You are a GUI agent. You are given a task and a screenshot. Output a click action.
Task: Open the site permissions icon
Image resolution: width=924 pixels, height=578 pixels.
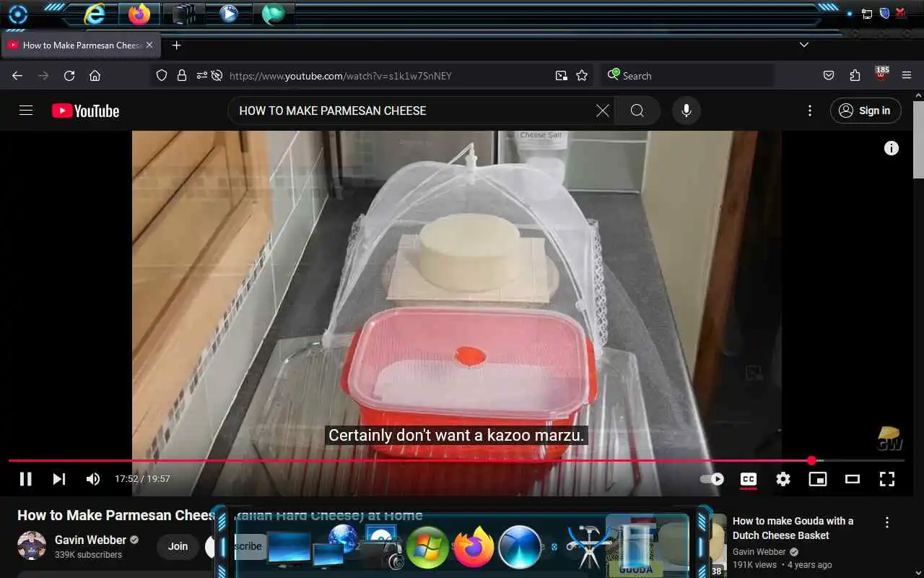201,76
